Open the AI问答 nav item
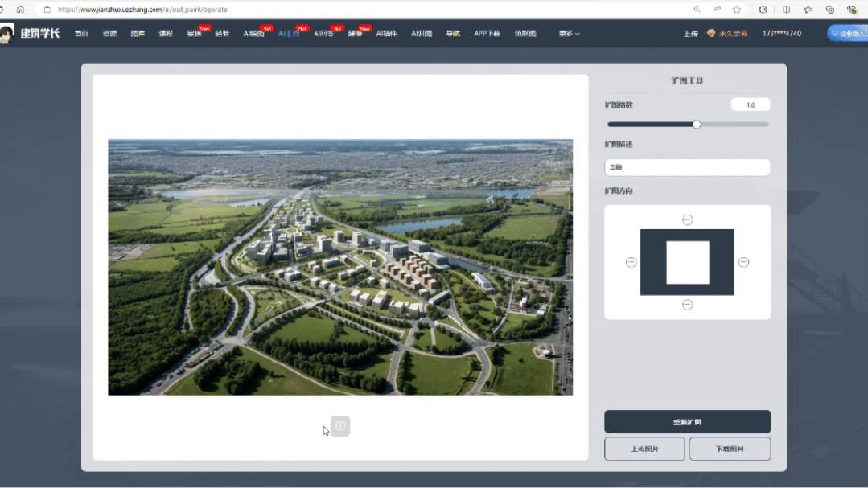The height and width of the screenshot is (488, 868). [x=323, y=34]
